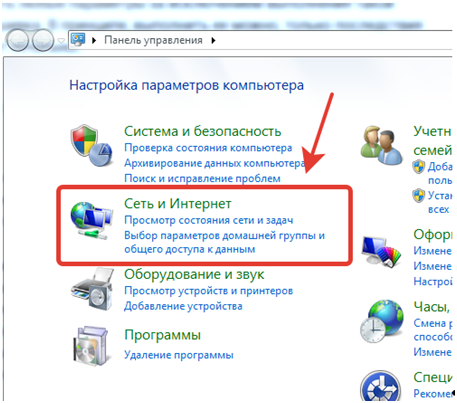457x403 pixels.
Task: Expand the arrow after Панель управления
Action: click(213, 40)
